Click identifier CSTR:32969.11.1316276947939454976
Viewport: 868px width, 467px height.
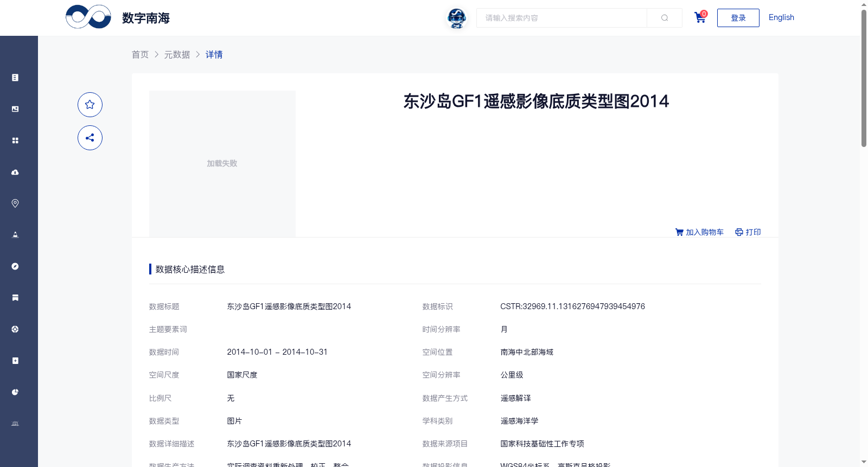coord(573,306)
